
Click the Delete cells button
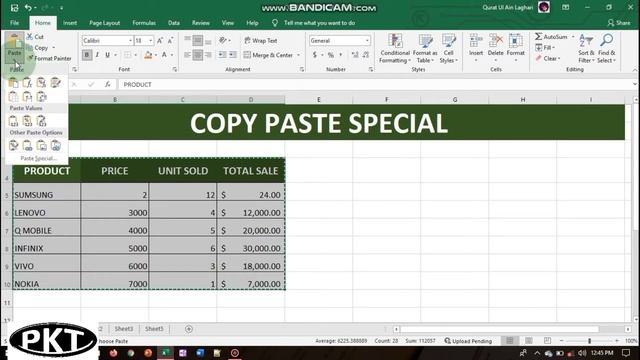pyautogui.click(x=496, y=49)
